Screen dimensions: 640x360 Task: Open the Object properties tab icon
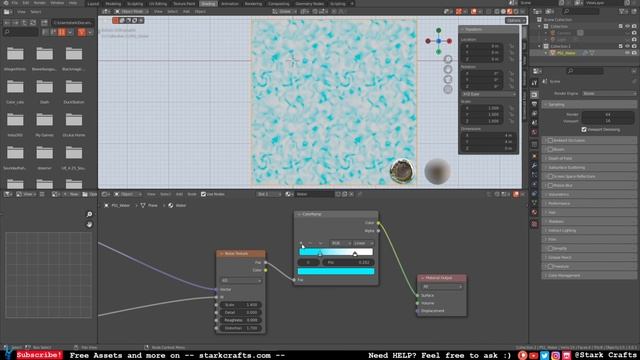tap(534, 156)
